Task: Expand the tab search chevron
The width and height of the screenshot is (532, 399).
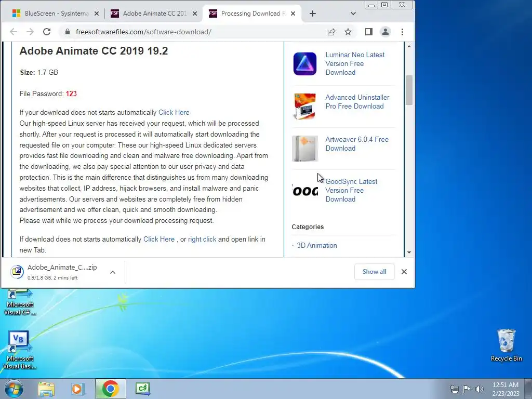Action: (x=353, y=14)
